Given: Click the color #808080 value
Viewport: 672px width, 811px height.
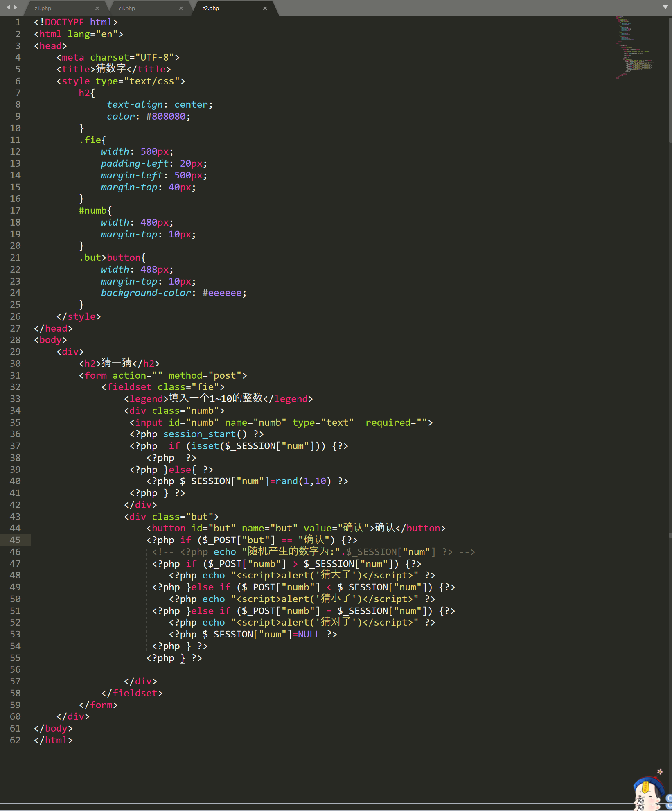Looking at the screenshot, I should (166, 116).
